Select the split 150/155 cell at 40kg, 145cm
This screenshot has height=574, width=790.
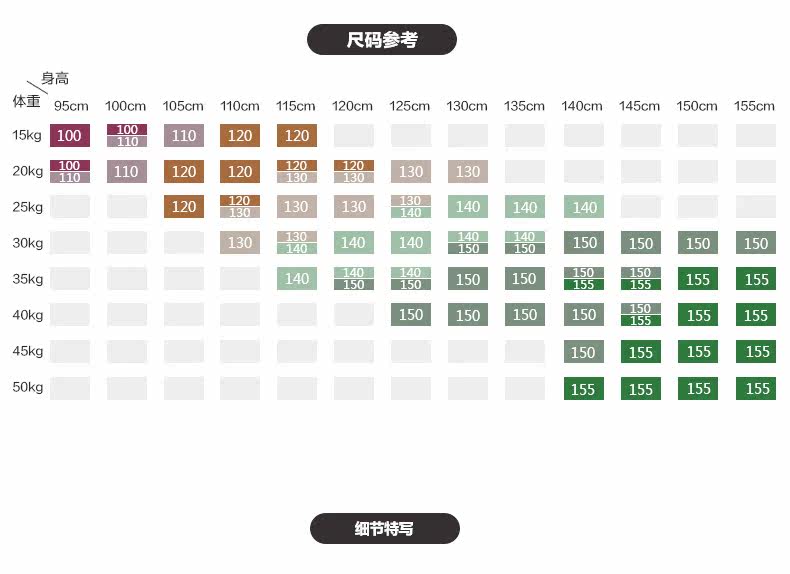coord(641,315)
